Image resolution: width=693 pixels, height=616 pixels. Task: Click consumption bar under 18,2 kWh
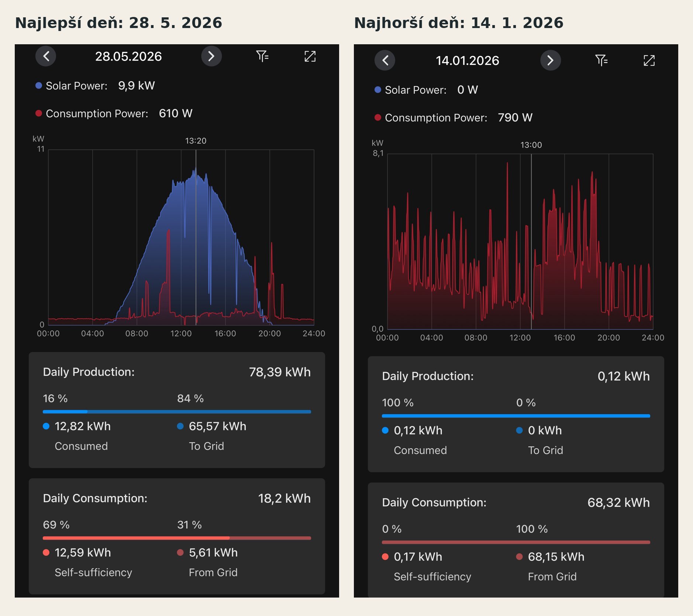[177, 538]
